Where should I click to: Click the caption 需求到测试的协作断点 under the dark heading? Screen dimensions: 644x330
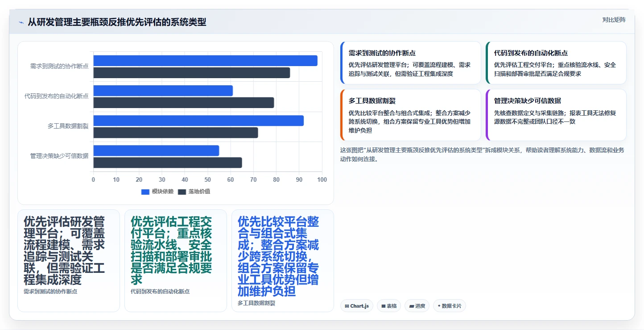click(50, 291)
